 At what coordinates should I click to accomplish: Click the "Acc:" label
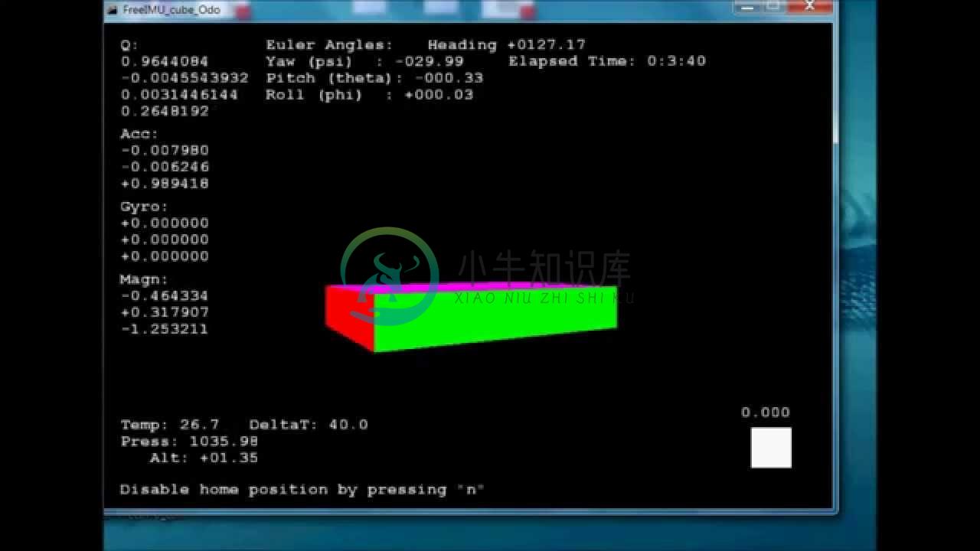pyautogui.click(x=139, y=134)
